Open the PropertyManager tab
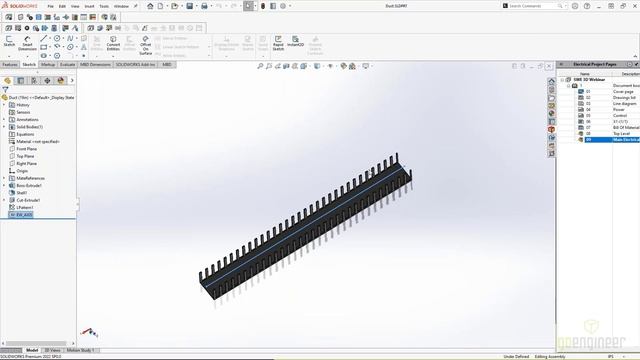 (21, 80)
